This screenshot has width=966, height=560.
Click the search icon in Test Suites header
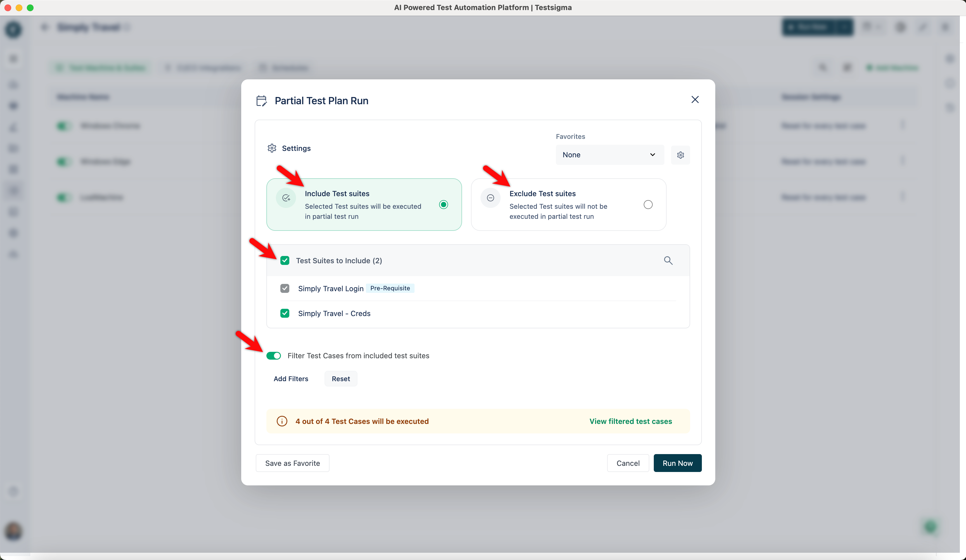tap(668, 261)
